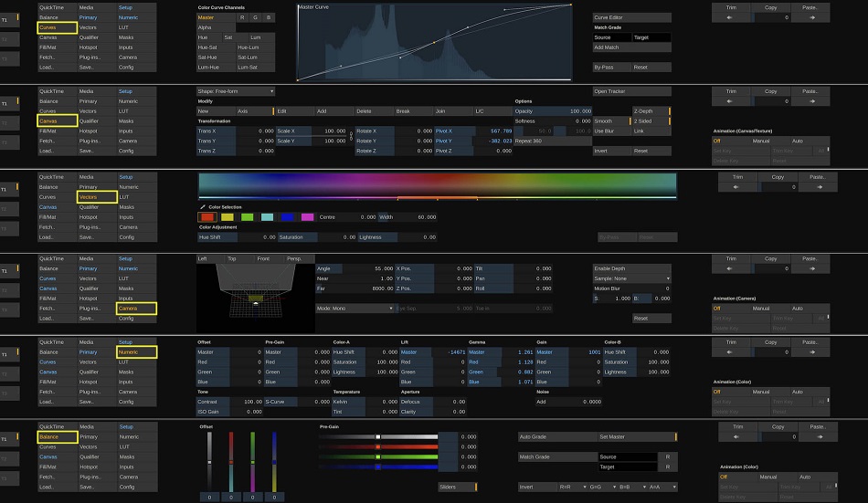The image size is (868, 503).
Task: Pick the eyedropper icon beside Color Selection
Action: coord(203,207)
